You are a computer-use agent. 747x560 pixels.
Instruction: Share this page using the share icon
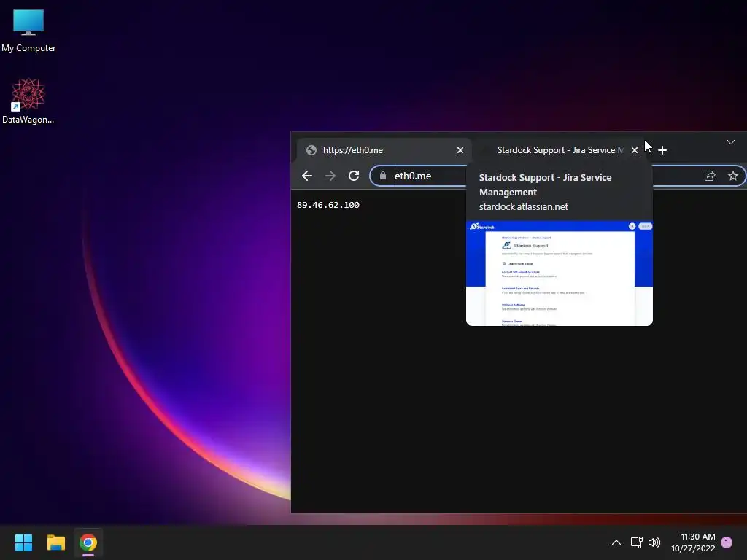click(x=710, y=176)
